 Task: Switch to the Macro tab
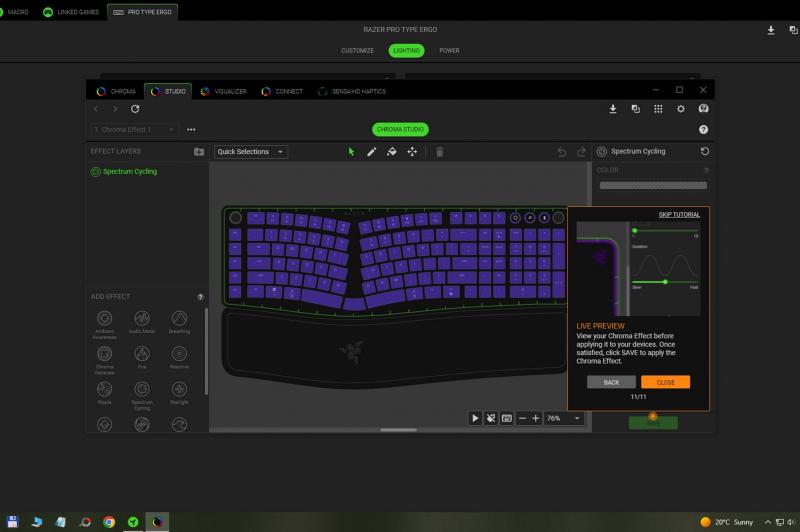[14, 12]
